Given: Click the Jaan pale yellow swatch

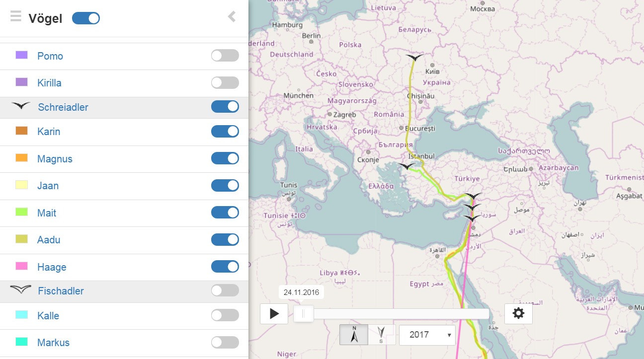Looking at the screenshot, I should pos(21,185).
